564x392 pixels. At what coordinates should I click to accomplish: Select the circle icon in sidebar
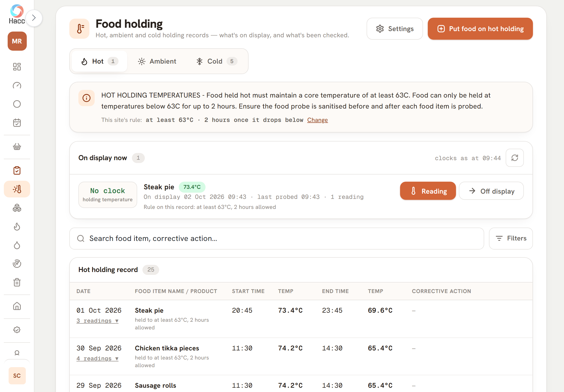[17, 104]
